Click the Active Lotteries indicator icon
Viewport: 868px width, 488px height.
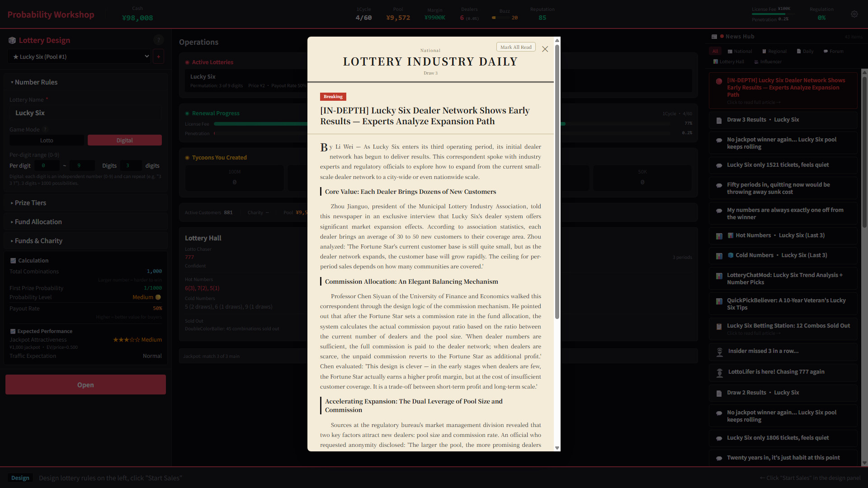pos(187,62)
